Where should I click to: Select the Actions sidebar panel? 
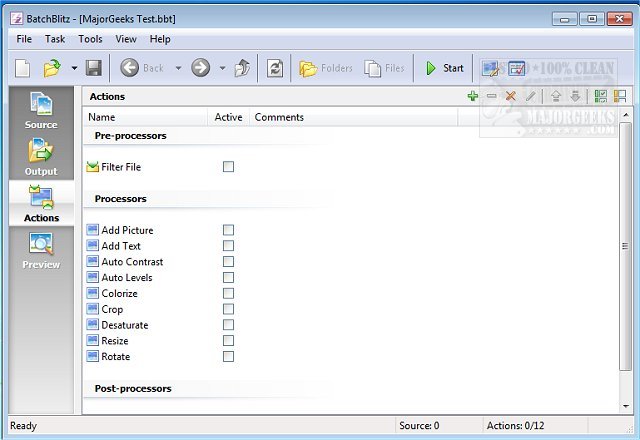point(41,203)
